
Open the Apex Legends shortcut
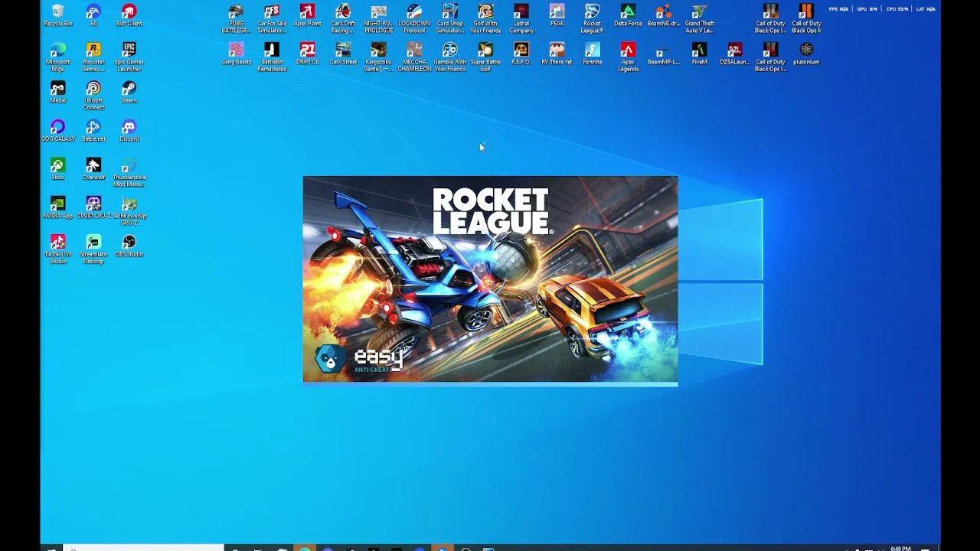(x=628, y=57)
